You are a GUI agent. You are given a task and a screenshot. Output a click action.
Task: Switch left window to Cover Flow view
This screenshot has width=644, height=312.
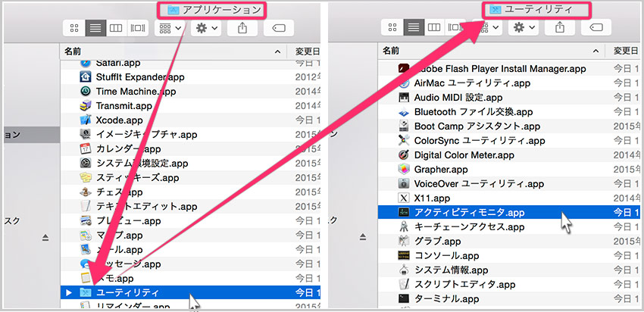point(138,28)
